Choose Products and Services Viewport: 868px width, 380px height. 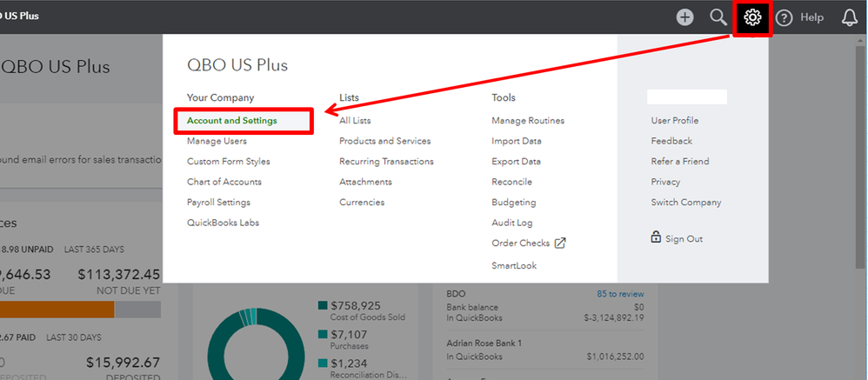coord(384,141)
